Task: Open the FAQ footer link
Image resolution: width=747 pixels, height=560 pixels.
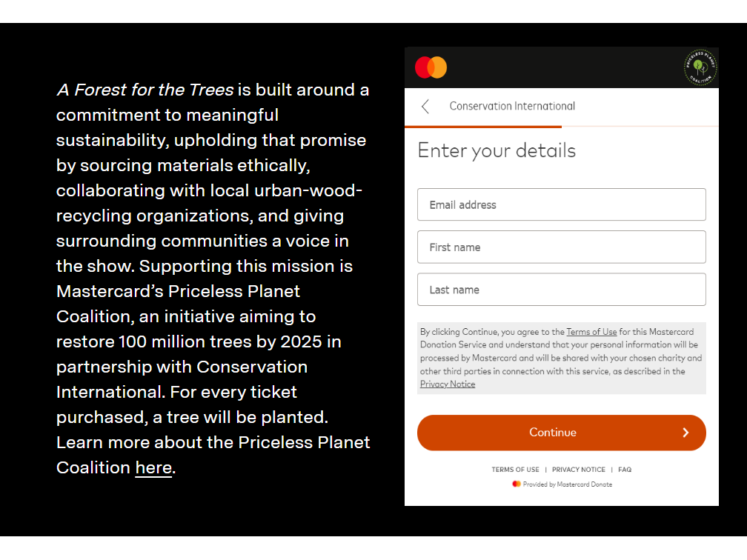Action: click(625, 470)
